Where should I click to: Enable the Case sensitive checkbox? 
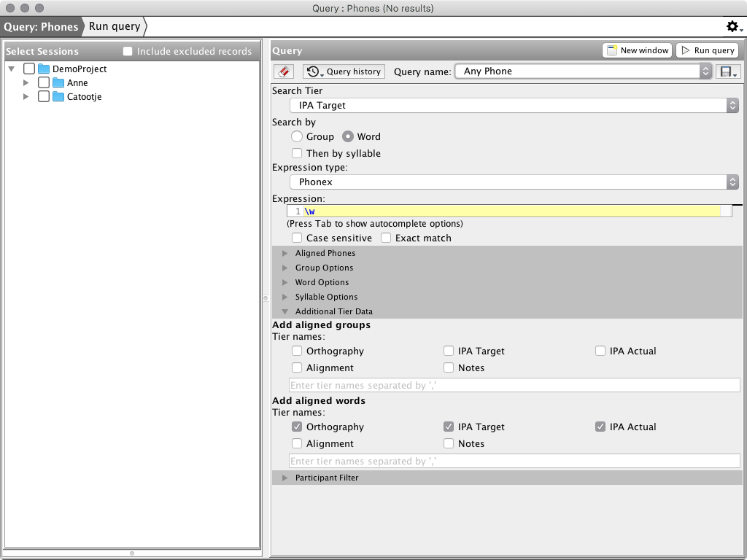click(x=297, y=238)
